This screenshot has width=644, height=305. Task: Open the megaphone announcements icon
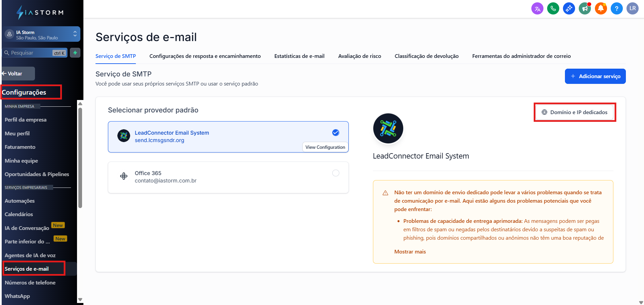(585, 9)
